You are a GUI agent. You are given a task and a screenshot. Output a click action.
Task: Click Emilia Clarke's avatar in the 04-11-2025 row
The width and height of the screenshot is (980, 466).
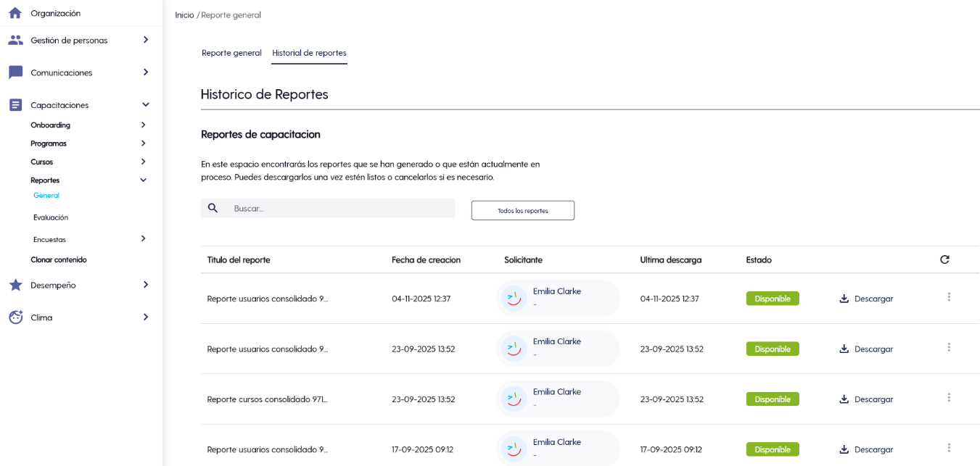(x=514, y=299)
